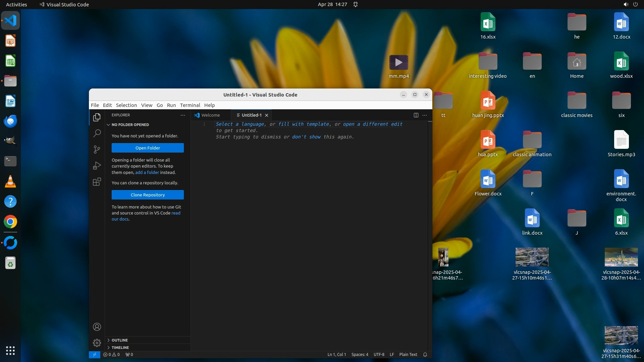Expand the TIMELINE section
The width and height of the screenshot is (644, 362).
coord(120,348)
